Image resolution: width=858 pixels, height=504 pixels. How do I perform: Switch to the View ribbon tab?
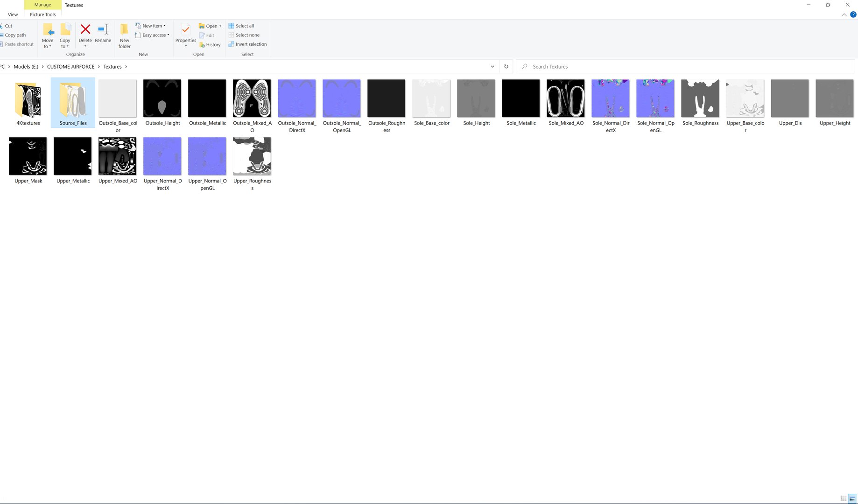tap(13, 14)
